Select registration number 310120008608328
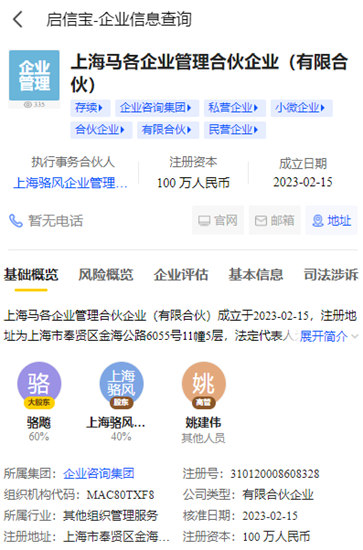363x550 pixels. [275, 474]
